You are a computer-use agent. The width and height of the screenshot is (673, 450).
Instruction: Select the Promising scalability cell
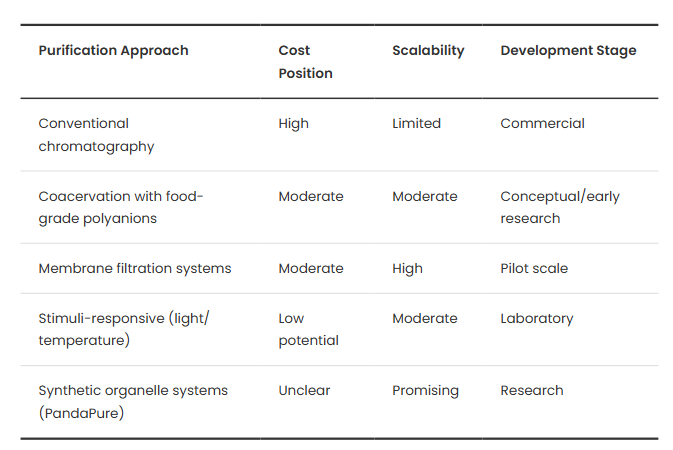pos(425,391)
